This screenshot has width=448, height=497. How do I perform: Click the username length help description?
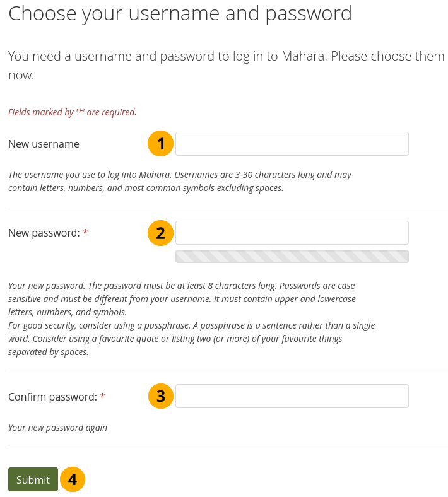pos(180,181)
